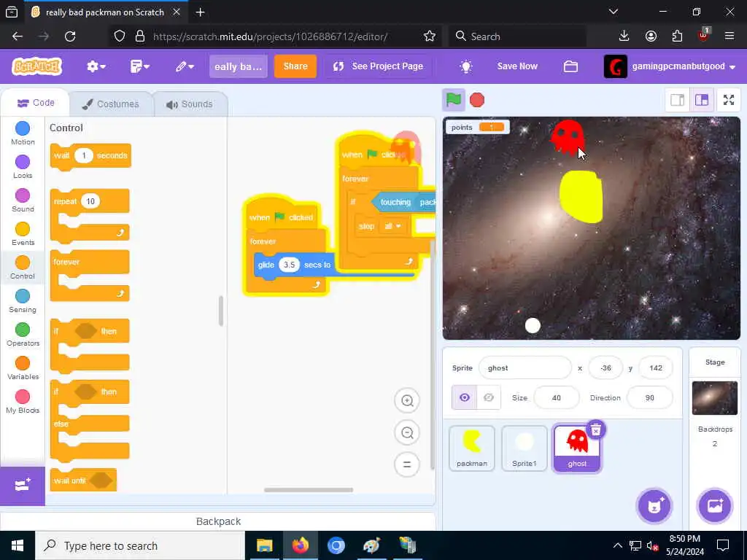This screenshot has height=560, width=747.
Task: Open the Sound block category
Action: [x=23, y=201]
